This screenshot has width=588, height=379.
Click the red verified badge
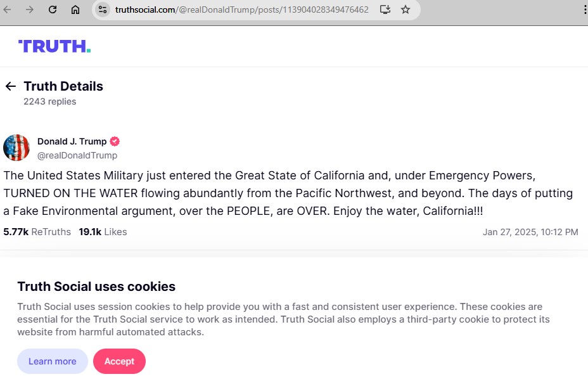pos(115,141)
